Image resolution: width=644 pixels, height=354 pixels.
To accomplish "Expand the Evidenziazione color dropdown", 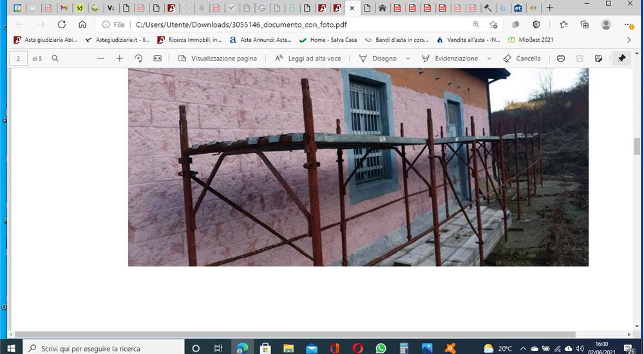I will click(x=489, y=59).
